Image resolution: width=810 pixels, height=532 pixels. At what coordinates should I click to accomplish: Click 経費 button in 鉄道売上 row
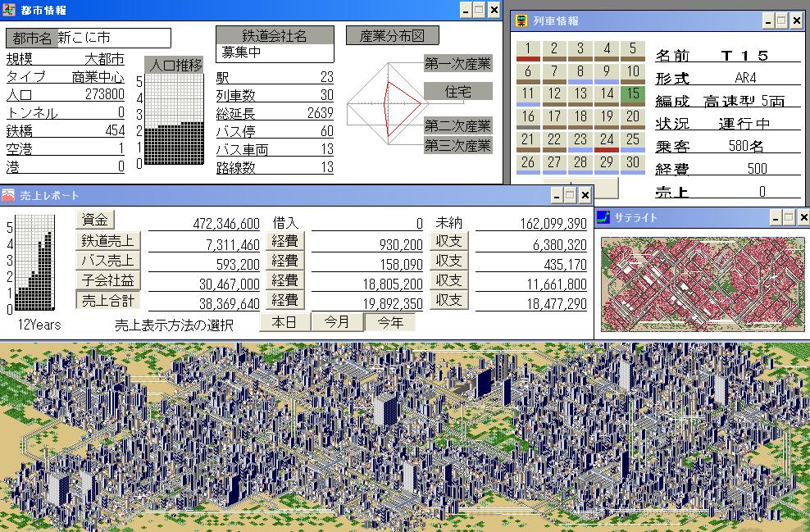(x=285, y=241)
